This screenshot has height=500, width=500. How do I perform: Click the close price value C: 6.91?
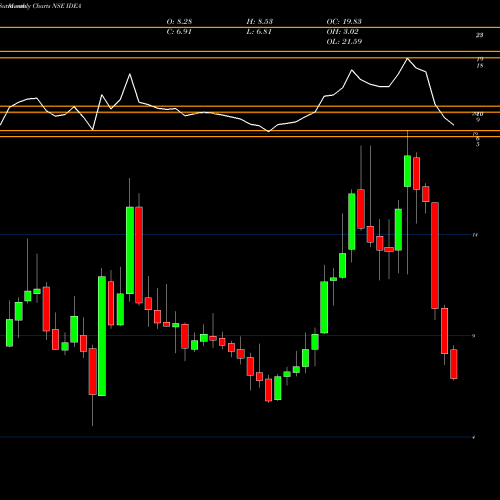tap(179, 32)
